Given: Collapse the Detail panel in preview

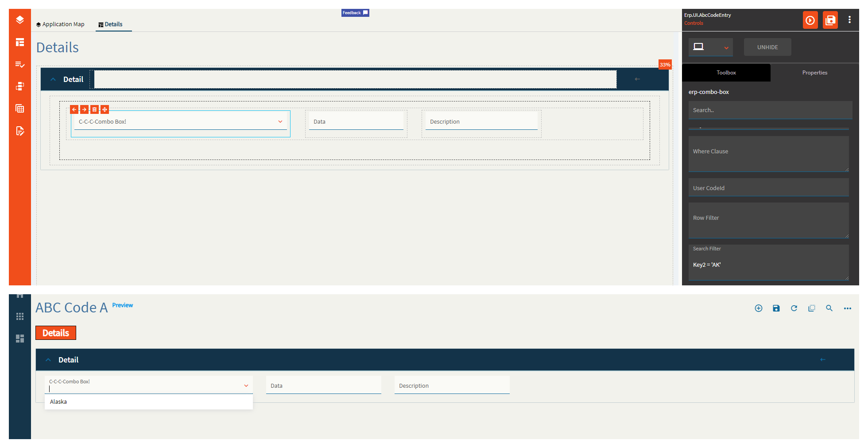Looking at the screenshot, I should coord(48,360).
